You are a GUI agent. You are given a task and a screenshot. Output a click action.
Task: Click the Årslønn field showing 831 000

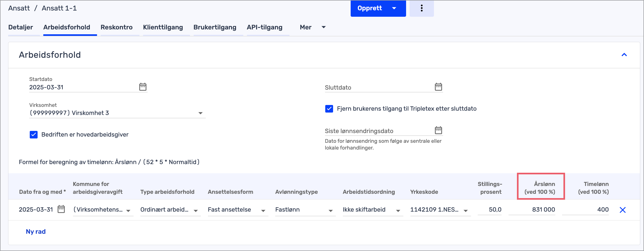(x=532, y=210)
